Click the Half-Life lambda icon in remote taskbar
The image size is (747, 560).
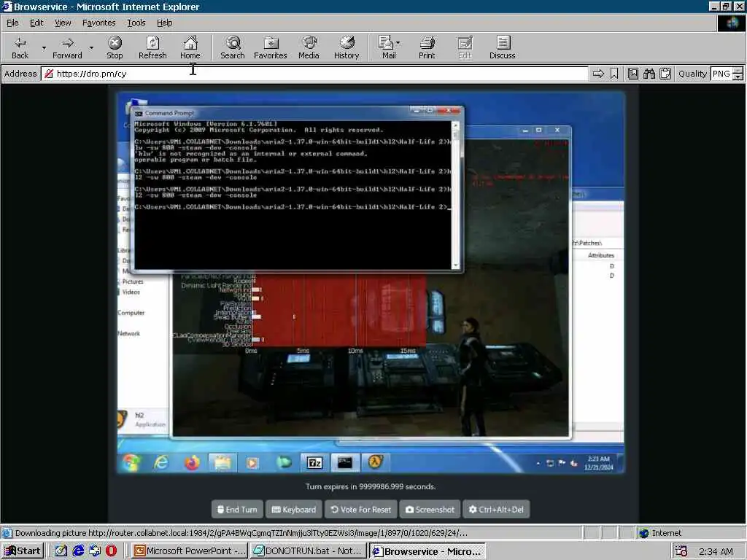[x=376, y=462]
